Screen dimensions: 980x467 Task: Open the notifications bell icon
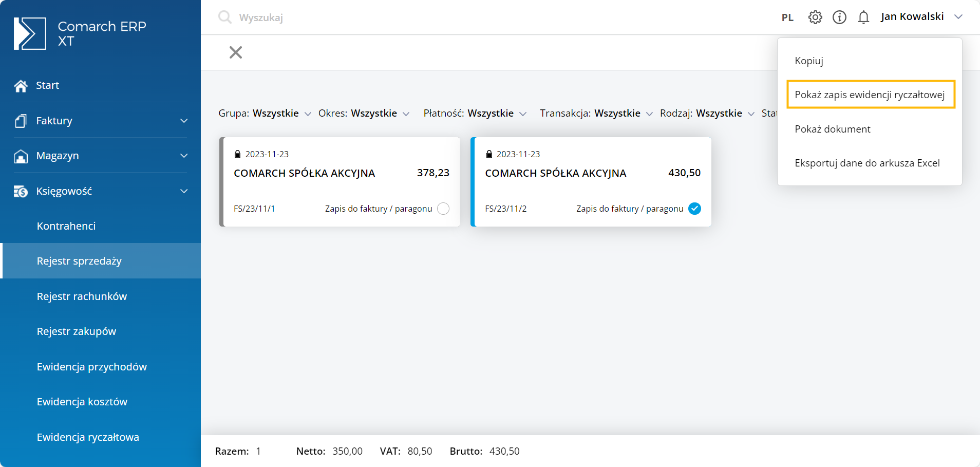click(x=863, y=17)
